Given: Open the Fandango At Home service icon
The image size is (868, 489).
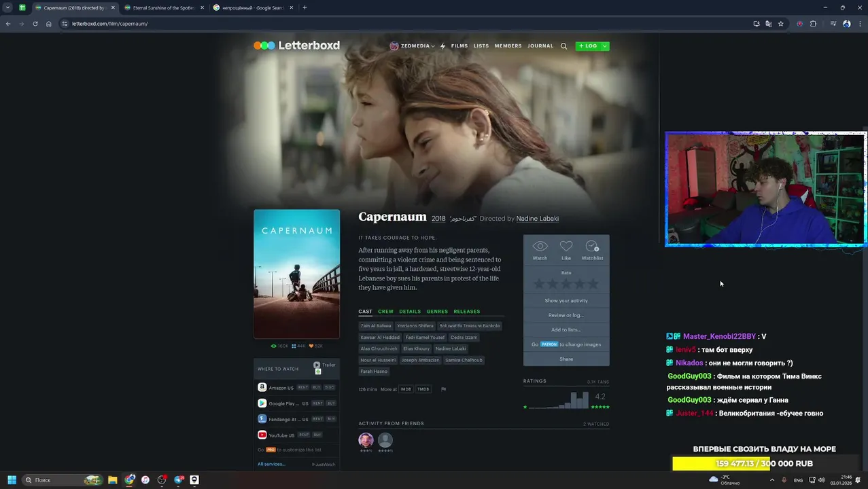Looking at the screenshot, I should [262, 419].
